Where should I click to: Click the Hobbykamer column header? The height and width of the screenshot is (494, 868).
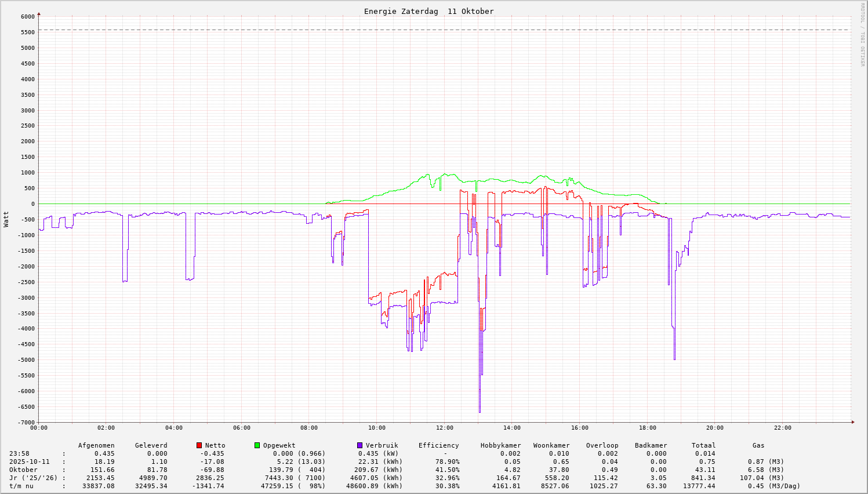(500, 445)
